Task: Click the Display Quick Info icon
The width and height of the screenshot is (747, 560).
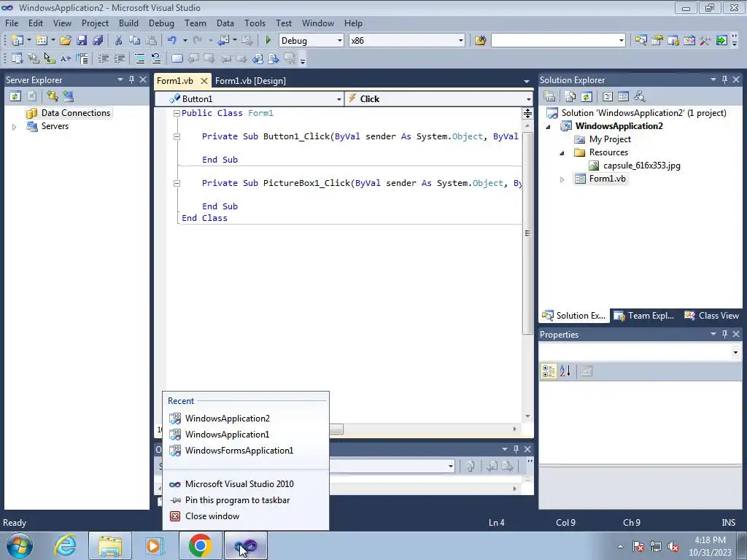Action: [x=49, y=58]
